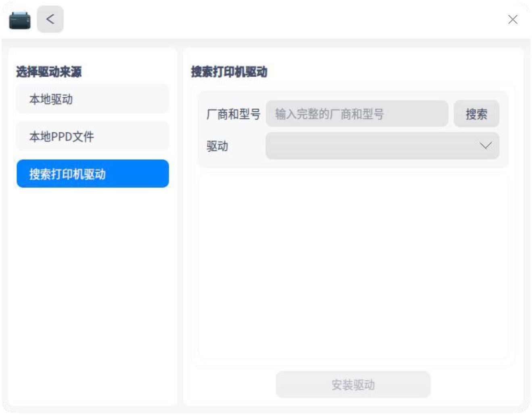The image size is (532, 415).
Task: Click the 安装驱动 button
Action: [353, 384]
